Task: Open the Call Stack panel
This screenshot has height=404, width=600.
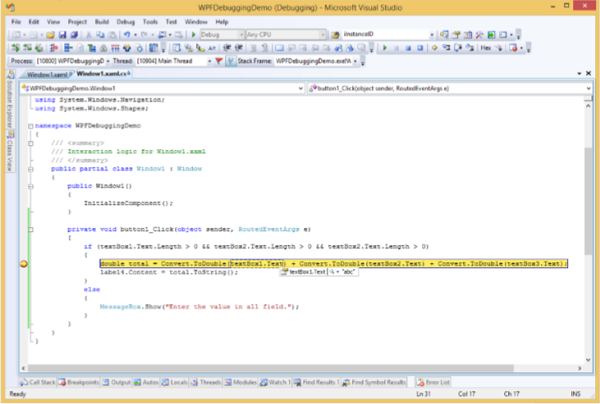Action: tap(38, 382)
